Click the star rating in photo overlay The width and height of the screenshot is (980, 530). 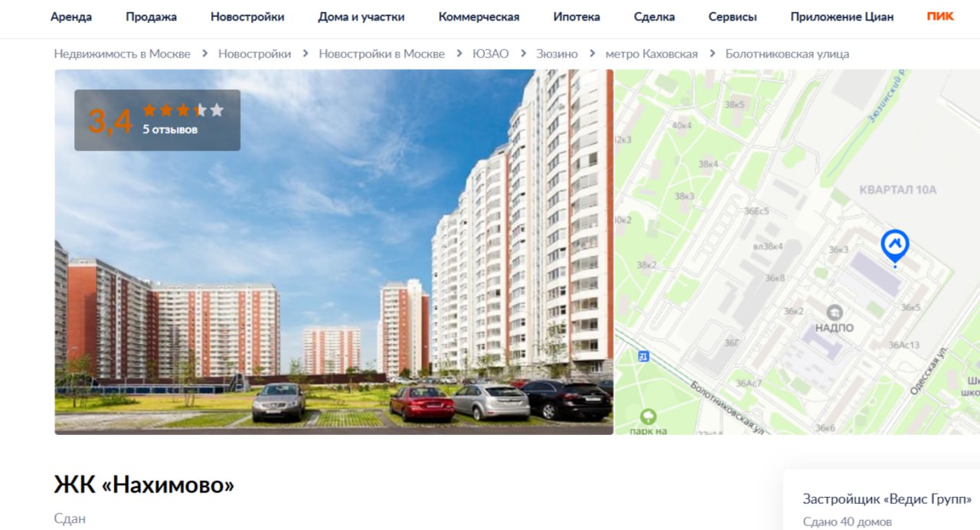click(x=183, y=110)
